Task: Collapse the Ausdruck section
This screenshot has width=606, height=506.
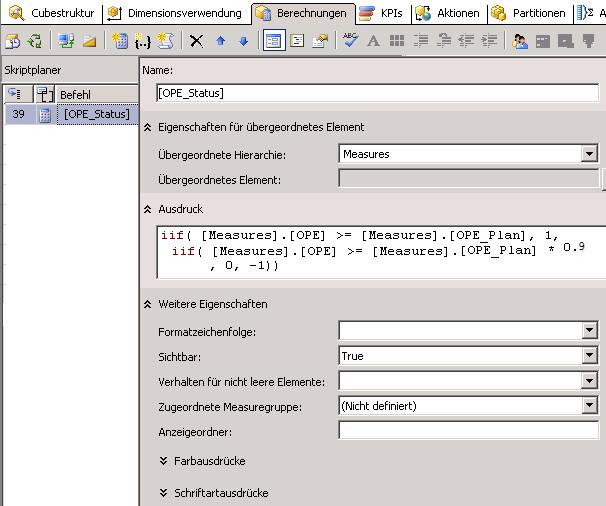Action: coord(148,209)
